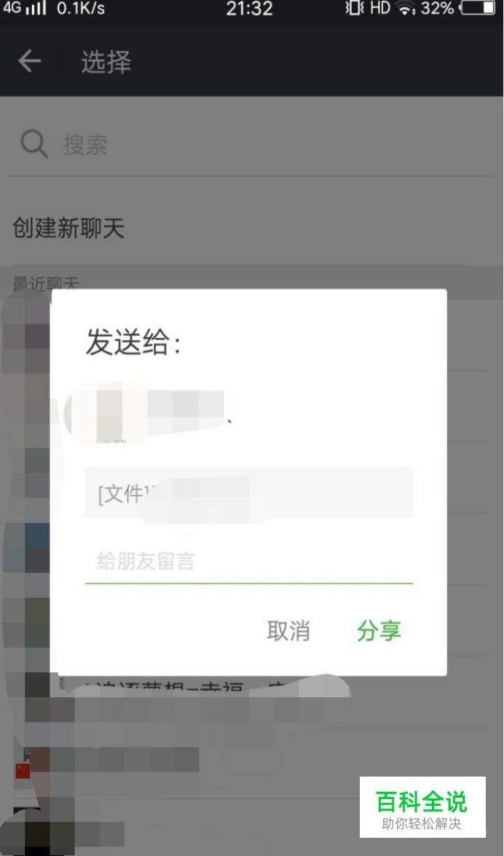This screenshot has width=504, height=856.
Task: Tap the battery status icon
Action: tap(479, 8)
